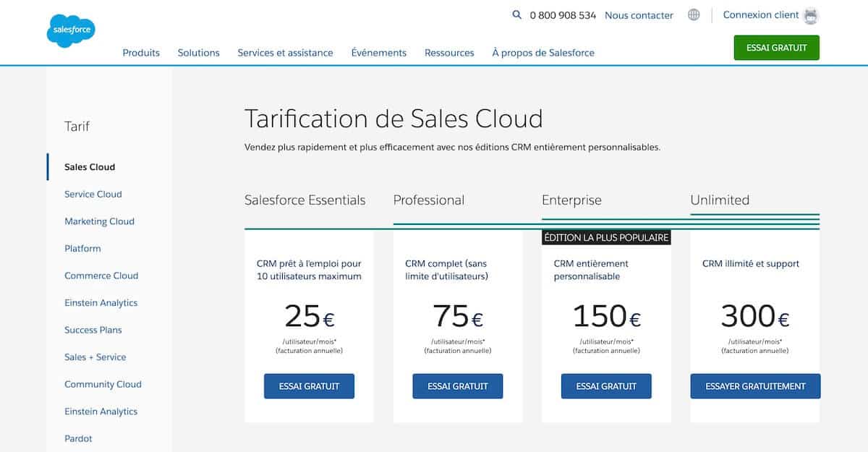
Task: Select the Enterprise edition heading
Action: [571, 200]
